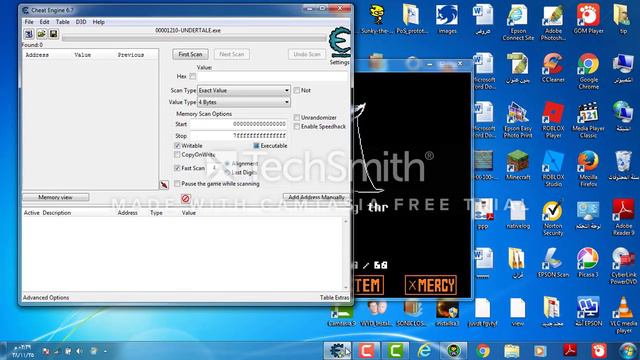Toggle the CopyOnWrite checkbox
640x360 pixels.
(177, 155)
